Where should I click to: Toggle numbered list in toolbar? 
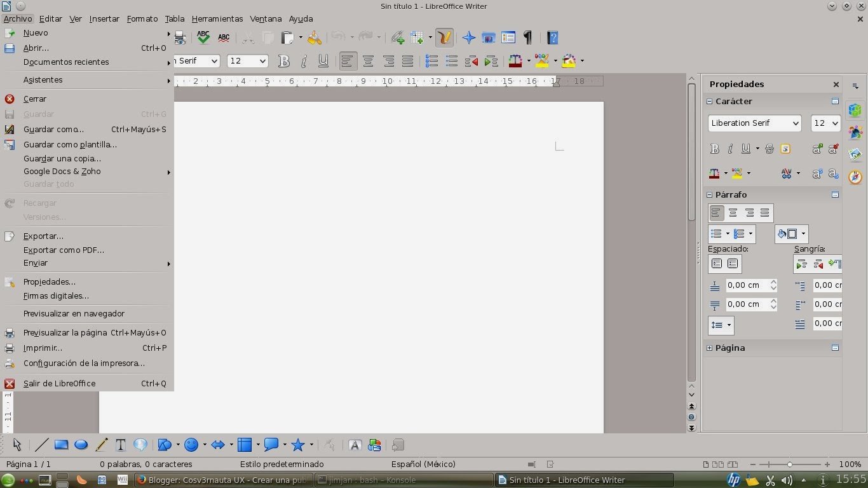click(x=431, y=61)
